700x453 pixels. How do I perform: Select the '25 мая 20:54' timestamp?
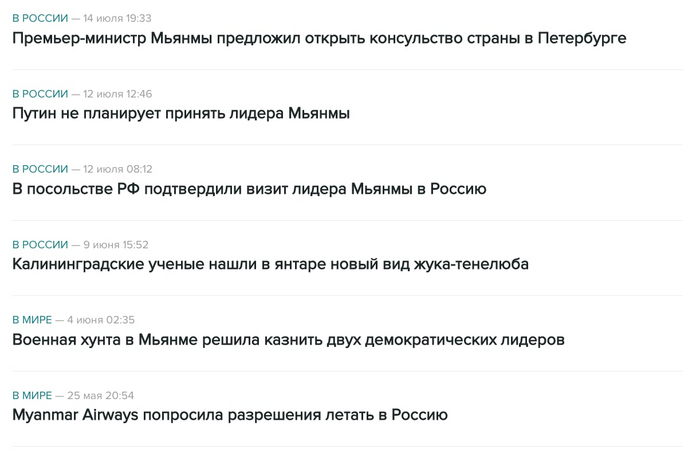click(x=101, y=395)
